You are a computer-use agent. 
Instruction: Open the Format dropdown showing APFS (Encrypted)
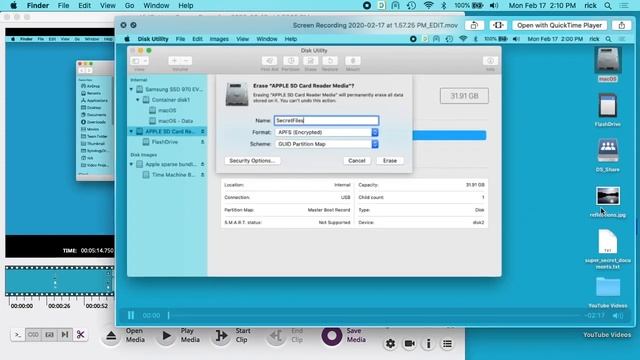click(x=327, y=132)
